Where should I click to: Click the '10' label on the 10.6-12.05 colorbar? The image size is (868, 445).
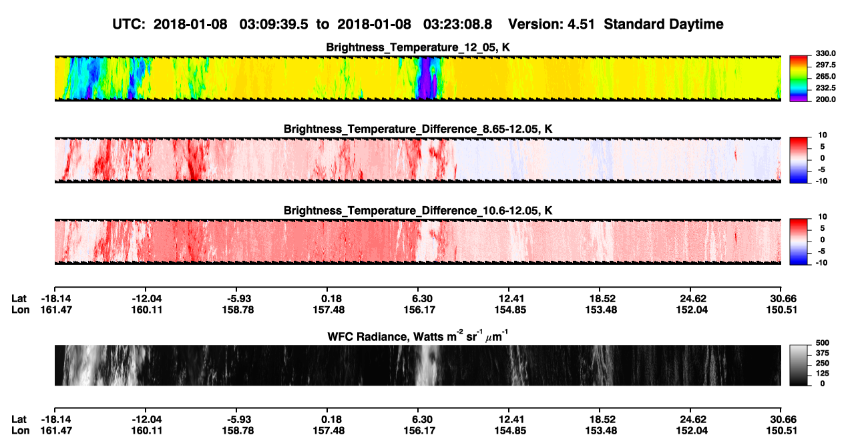click(x=823, y=217)
